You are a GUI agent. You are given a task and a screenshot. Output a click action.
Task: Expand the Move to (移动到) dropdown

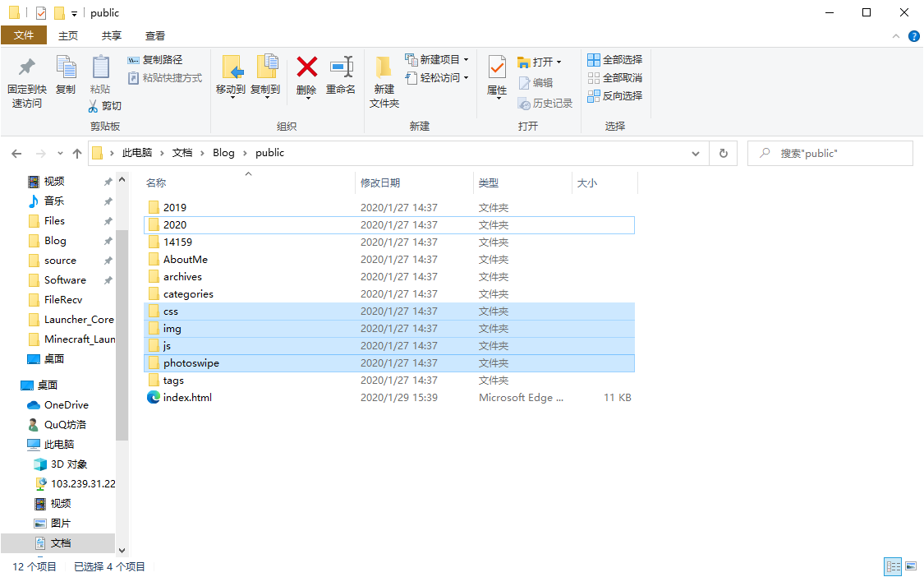pyautogui.click(x=231, y=98)
